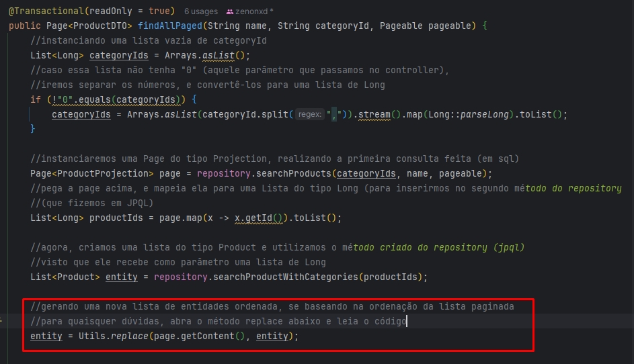Viewport: 634px width, 364px height.
Task: Open the "6 usages" inlay hint
Action: [201, 12]
